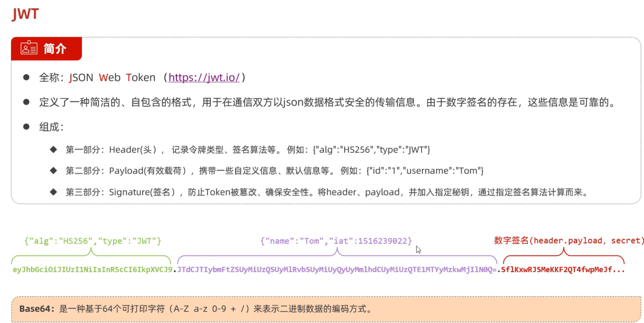Screen dimensions: 644x323
Task: Click the purple {"name":"Tom","iat":1516239022} label
Action: point(336,241)
